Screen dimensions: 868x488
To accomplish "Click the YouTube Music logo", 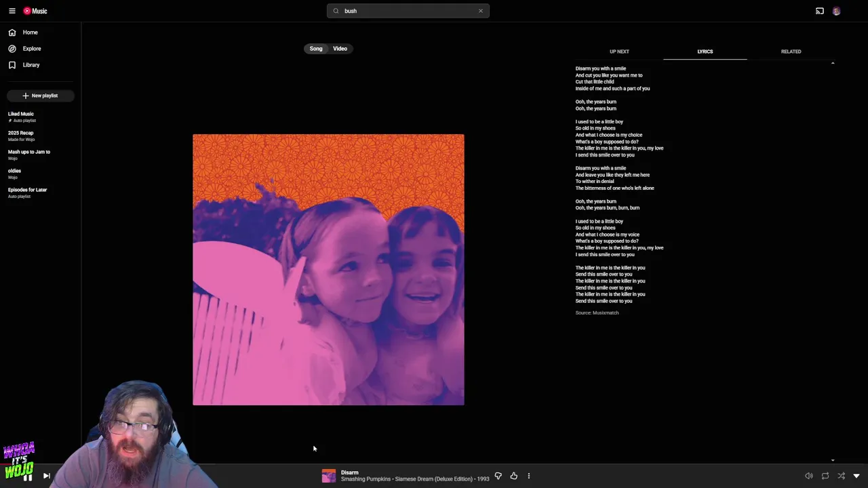I will [x=35, y=11].
